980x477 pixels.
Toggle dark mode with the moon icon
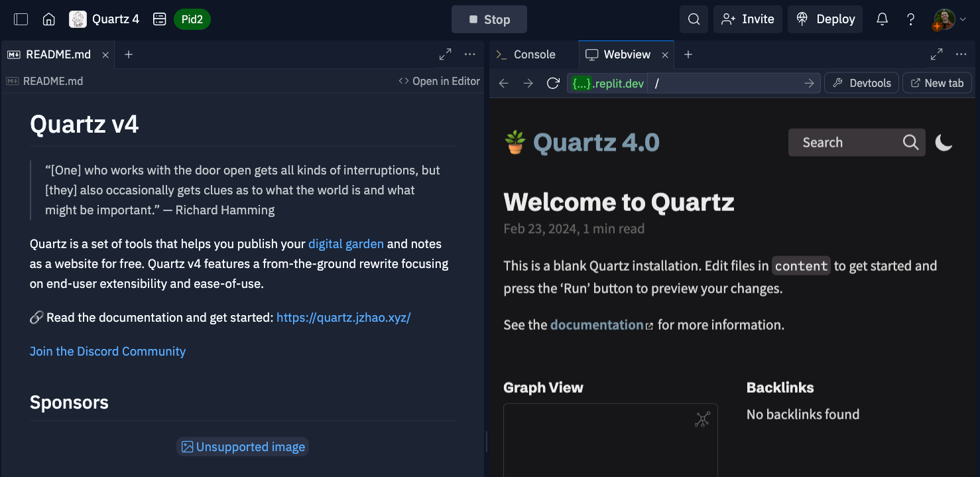click(944, 142)
